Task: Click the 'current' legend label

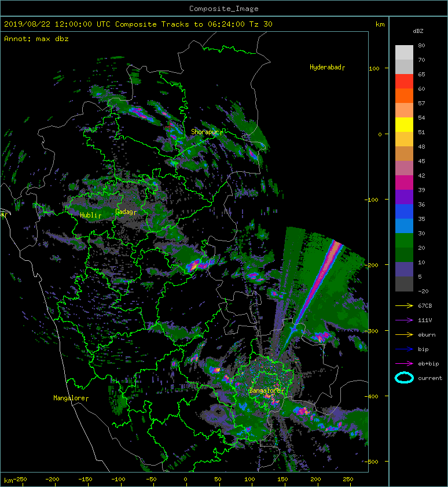Action: tap(430, 378)
